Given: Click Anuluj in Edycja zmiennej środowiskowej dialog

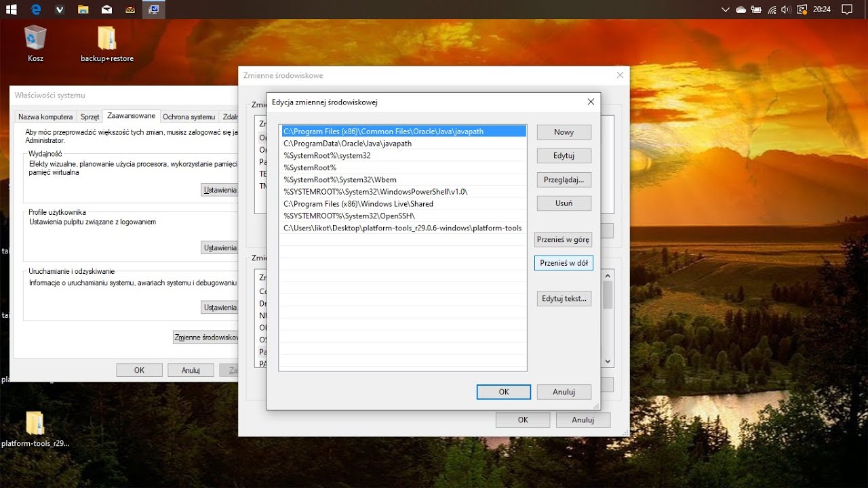Looking at the screenshot, I should pyautogui.click(x=564, y=392).
